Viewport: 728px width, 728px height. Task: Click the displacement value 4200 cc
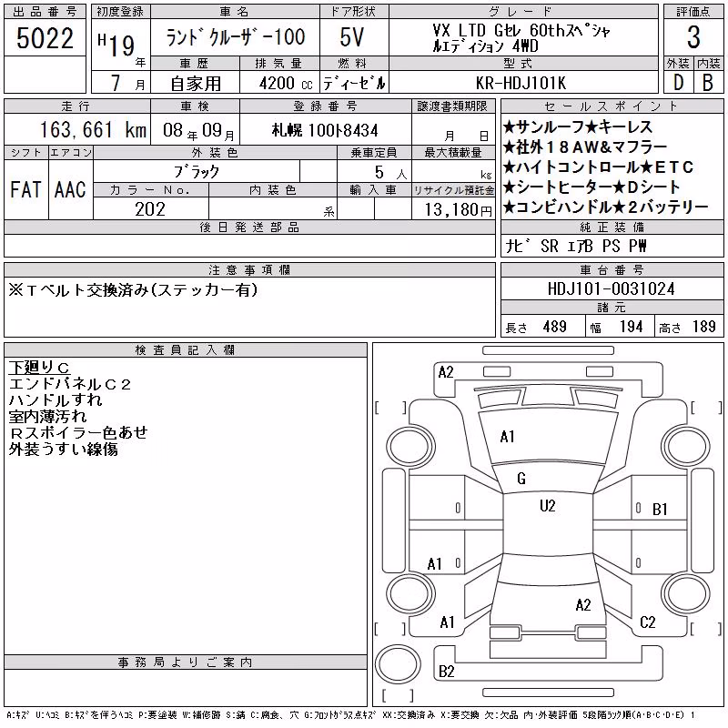pos(286,83)
